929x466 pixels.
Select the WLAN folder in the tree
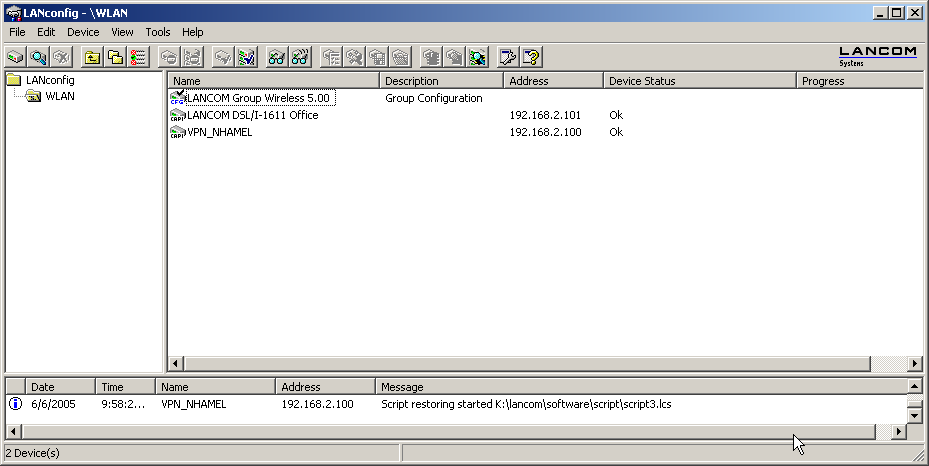click(x=60, y=97)
